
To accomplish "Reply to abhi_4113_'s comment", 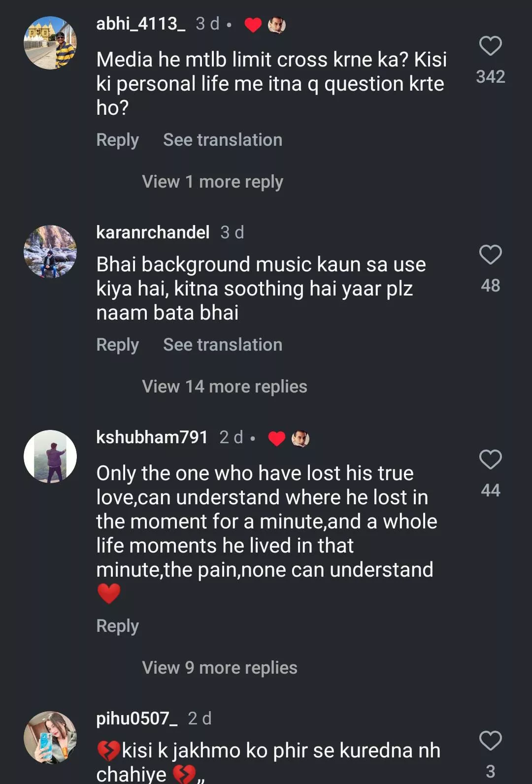I will pyautogui.click(x=117, y=140).
